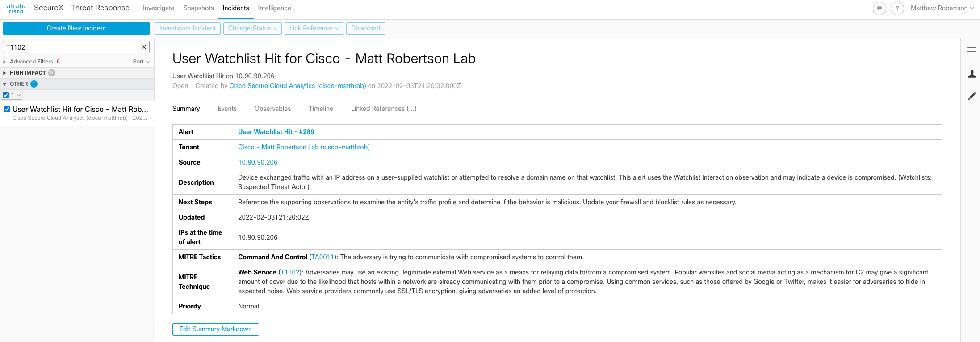Click 'User Watchlist Hit on 10.90.90.206' subtitle
Image resolution: width=980 pixels, height=342 pixels.
pyautogui.click(x=223, y=76)
